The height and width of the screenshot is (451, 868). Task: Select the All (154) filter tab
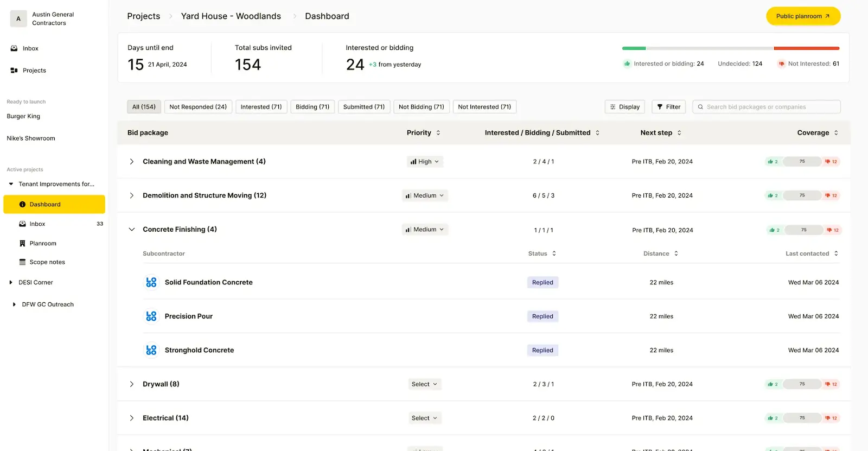click(x=144, y=107)
